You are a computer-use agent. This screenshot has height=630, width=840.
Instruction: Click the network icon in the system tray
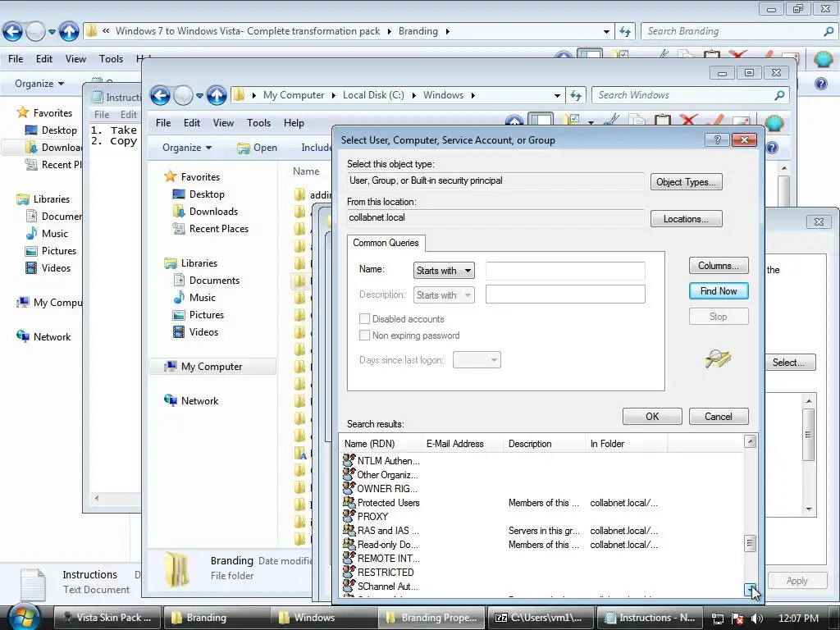[x=718, y=619]
